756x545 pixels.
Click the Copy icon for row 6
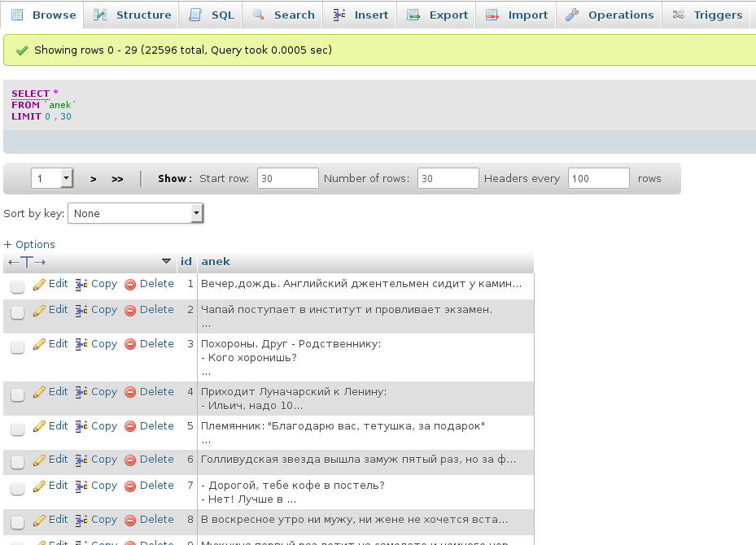(x=81, y=460)
